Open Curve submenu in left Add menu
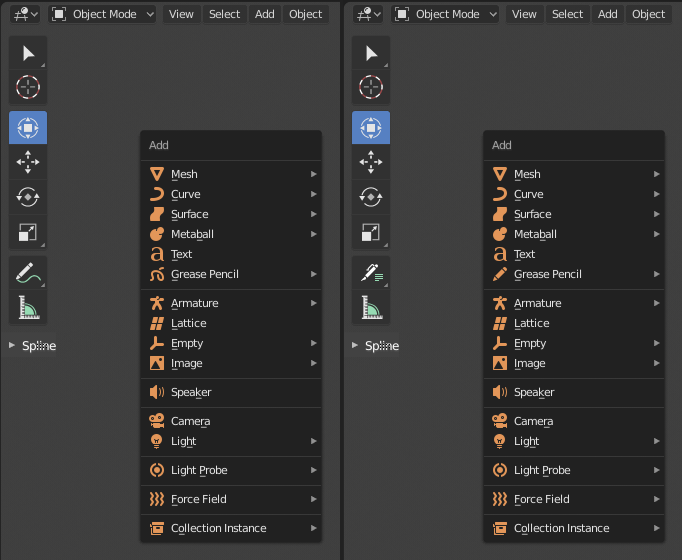Image resolution: width=682 pixels, height=560 pixels. [231, 194]
